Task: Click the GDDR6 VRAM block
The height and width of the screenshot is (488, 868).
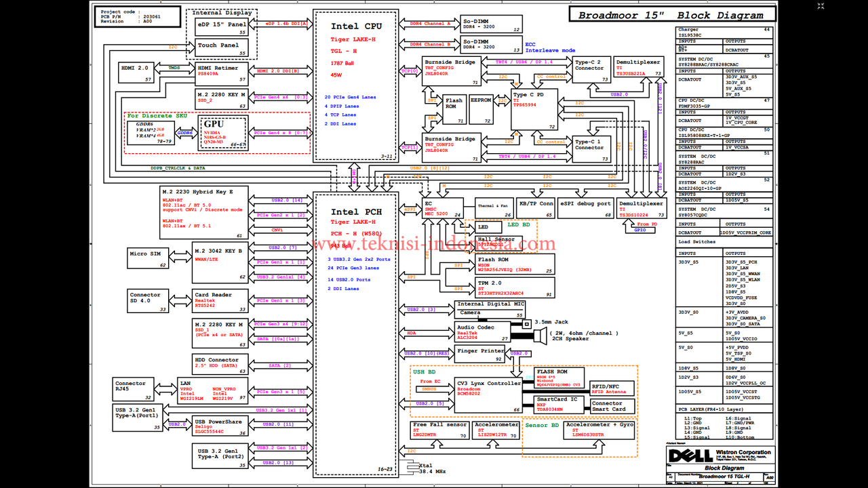Action: 151,134
